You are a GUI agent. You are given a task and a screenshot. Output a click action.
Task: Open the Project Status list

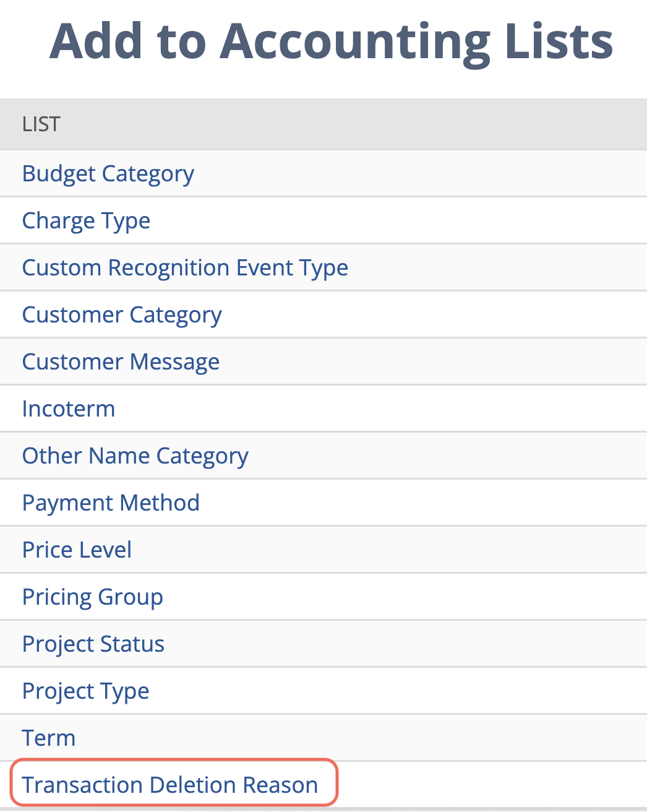93,644
